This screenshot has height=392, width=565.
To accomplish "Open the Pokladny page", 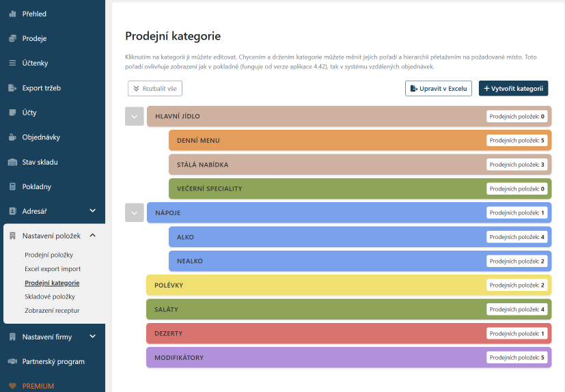I will 37,186.
